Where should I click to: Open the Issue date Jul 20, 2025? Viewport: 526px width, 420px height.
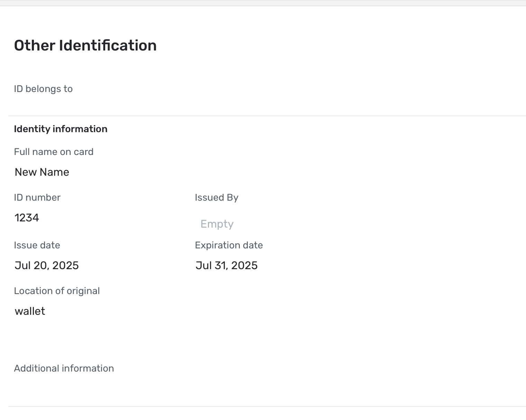47,265
